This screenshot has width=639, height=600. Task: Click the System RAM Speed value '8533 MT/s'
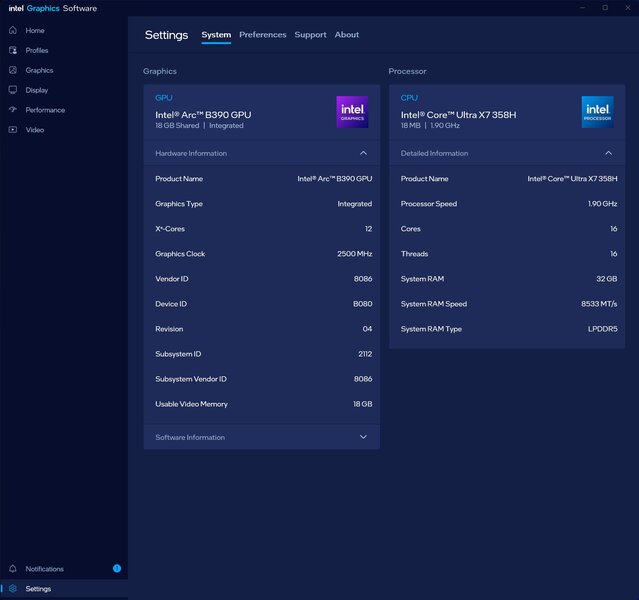click(x=599, y=304)
